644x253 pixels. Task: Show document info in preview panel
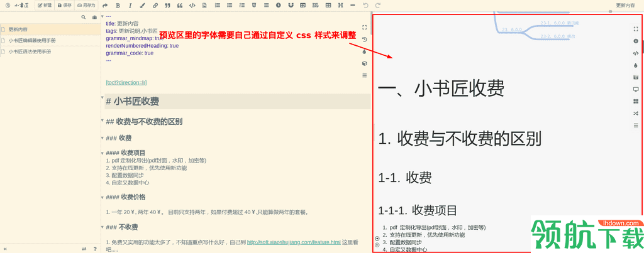[636, 41]
